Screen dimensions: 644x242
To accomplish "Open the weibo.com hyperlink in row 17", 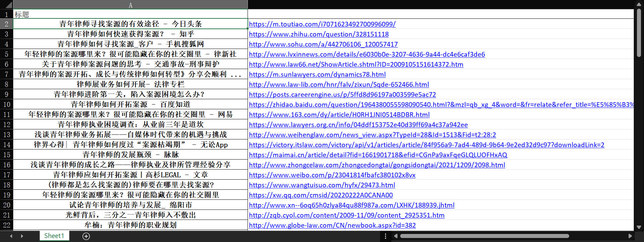I will coord(332,175).
